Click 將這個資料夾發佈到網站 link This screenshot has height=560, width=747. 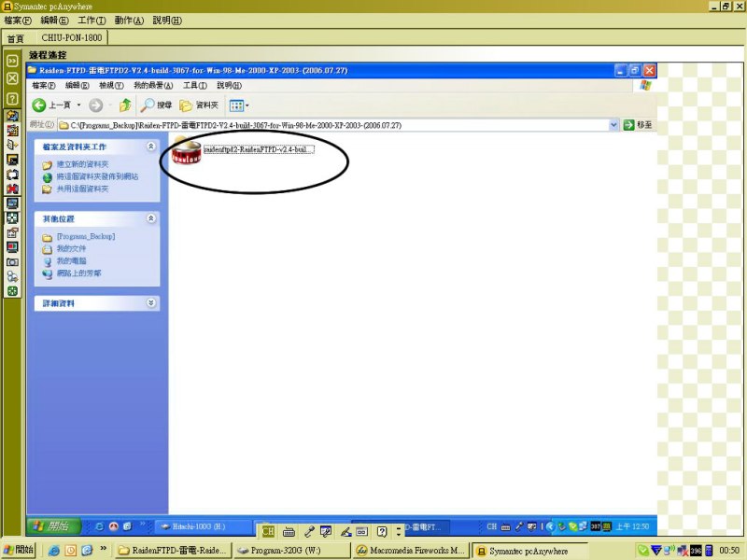point(97,176)
